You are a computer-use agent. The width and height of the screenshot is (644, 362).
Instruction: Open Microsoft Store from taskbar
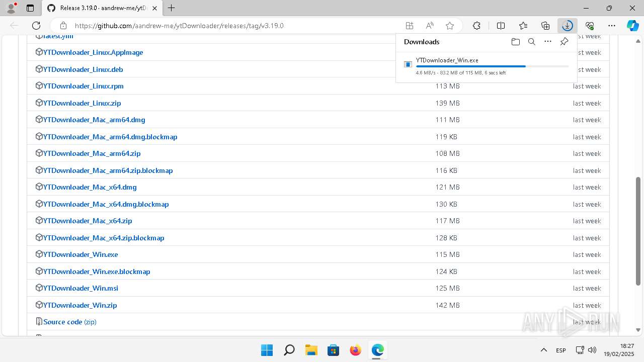click(334, 350)
